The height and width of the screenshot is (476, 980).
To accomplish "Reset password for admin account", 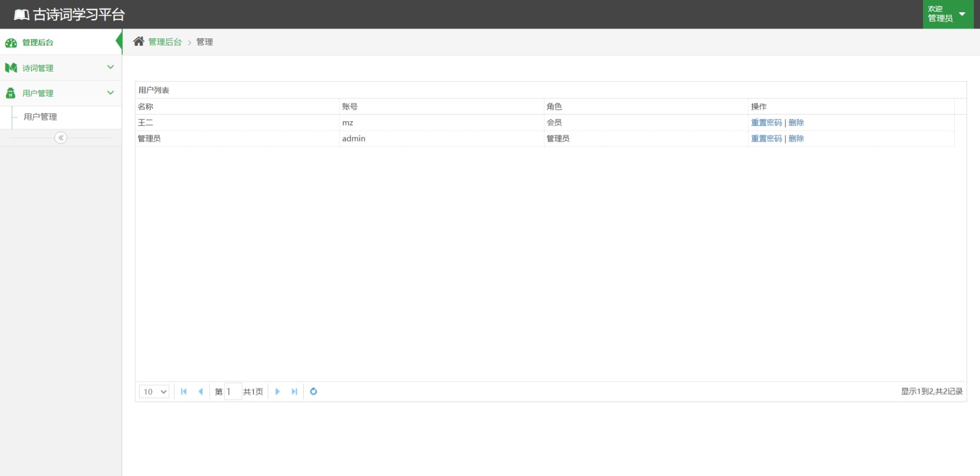I will point(766,139).
